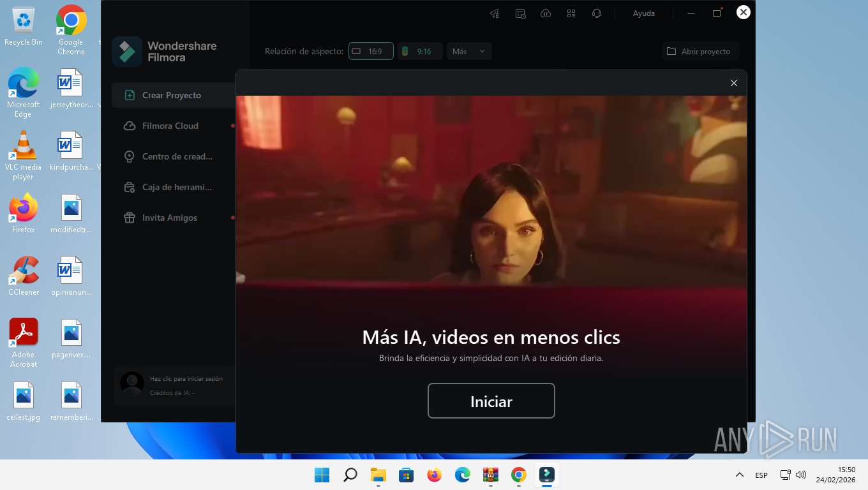Screen dimensions: 868x490
Task: Click the Abrir proyecto button
Action: [700, 51]
